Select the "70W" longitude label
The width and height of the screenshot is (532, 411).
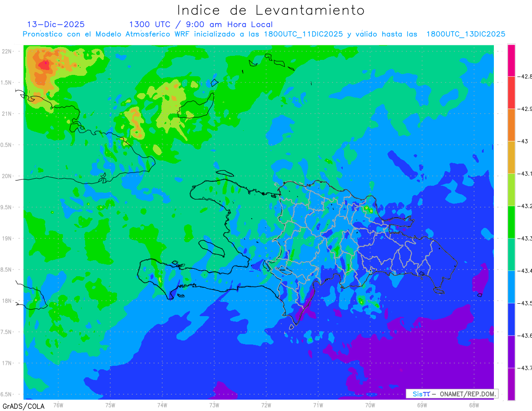click(x=370, y=405)
